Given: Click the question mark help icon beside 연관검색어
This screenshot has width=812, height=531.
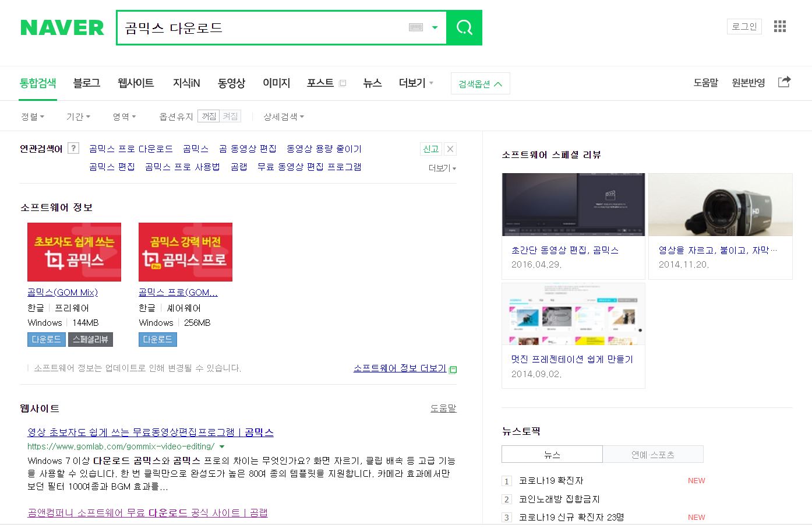Looking at the screenshot, I should pos(73,148).
